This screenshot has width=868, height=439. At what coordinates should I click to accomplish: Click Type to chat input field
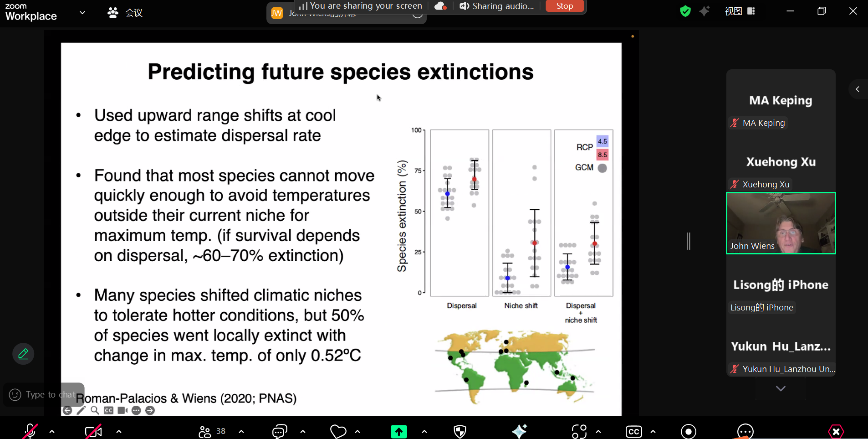(50, 394)
